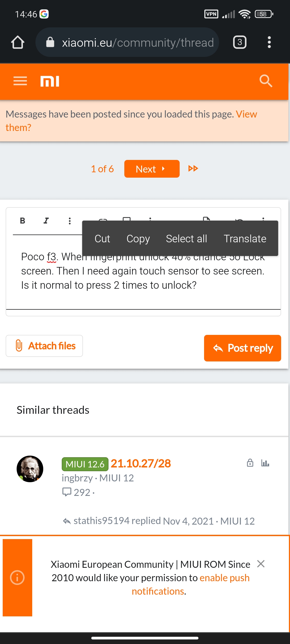Choose Cut from text selection menu
290x644 pixels.
pos(102,239)
